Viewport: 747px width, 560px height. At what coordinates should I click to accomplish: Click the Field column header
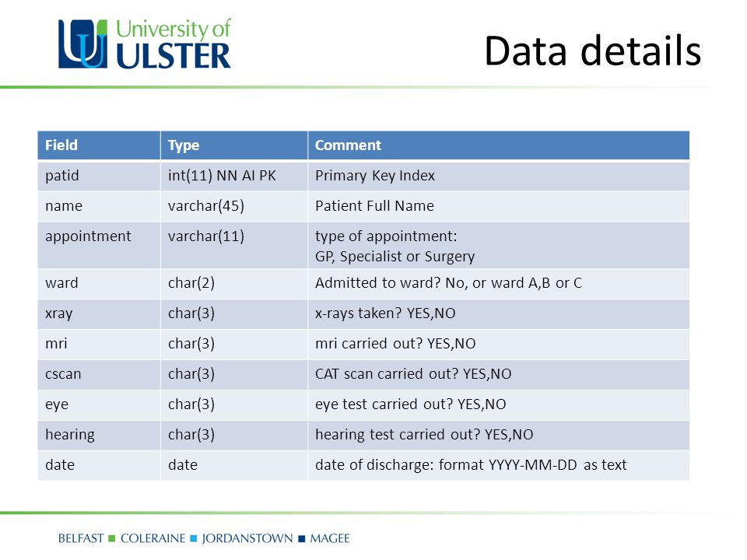click(x=99, y=145)
